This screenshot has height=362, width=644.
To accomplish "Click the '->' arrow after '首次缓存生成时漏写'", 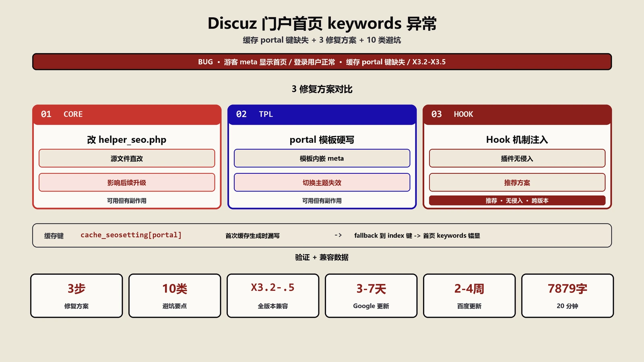I will pos(338,235).
